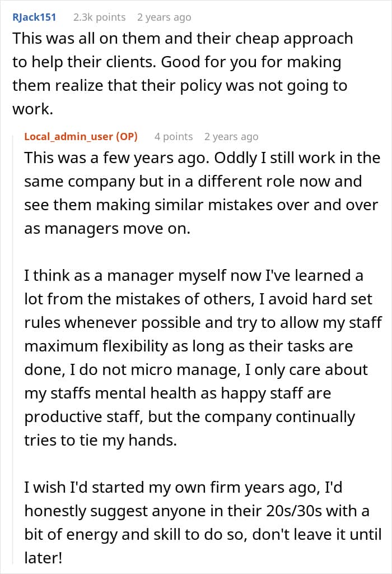
Task: Click the (OP) label beside the username
Action: coord(127,136)
